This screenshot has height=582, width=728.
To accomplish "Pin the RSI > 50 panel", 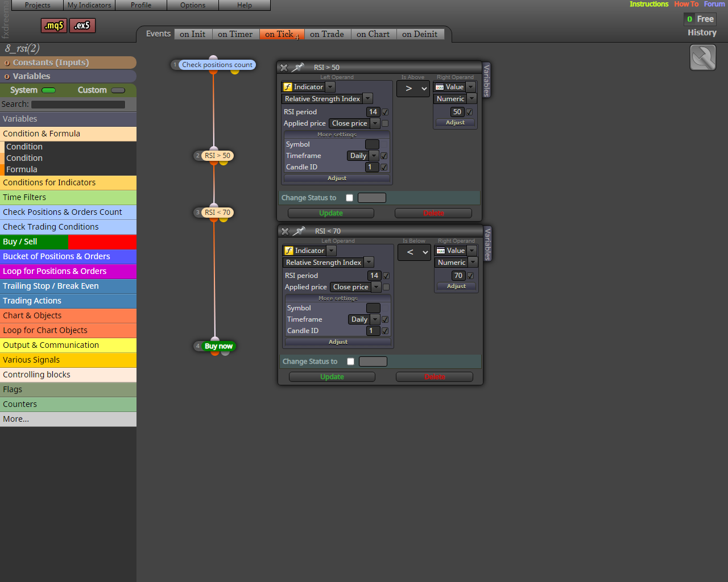I will tap(298, 68).
